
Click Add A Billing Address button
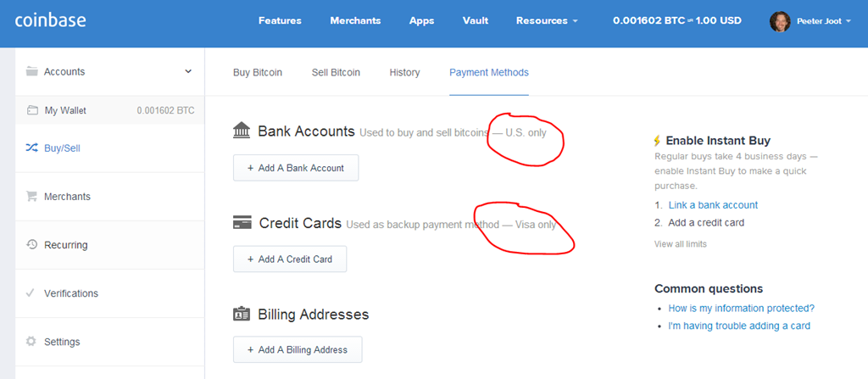(298, 349)
